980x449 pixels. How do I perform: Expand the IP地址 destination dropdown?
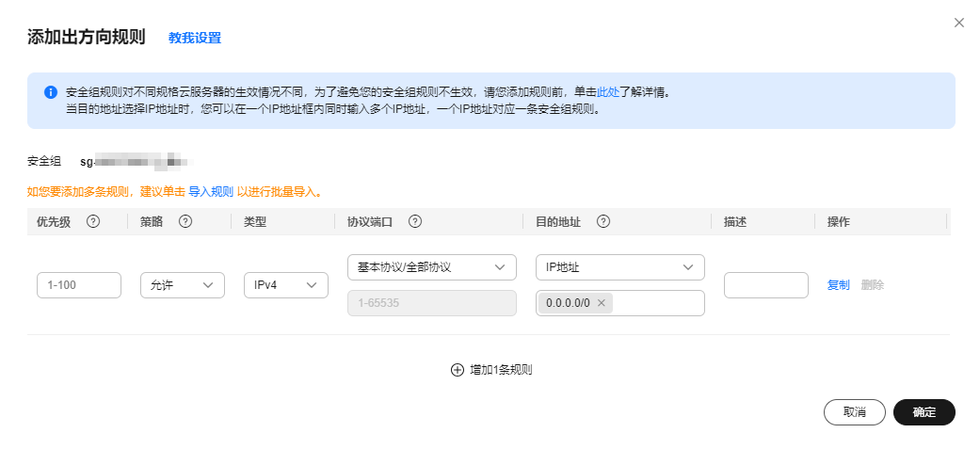[x=620, y=267]
